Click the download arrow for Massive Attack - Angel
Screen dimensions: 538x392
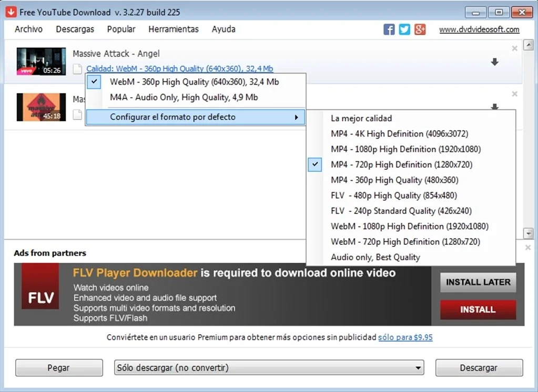(x=494, y=61)
